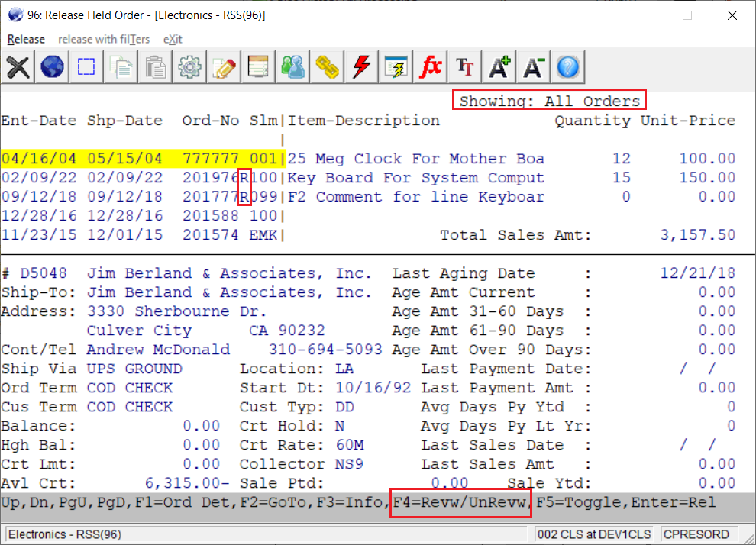The height and width of the screenshot is (545, 756).
Task: Click the 'Enter=Rel' function key hint
Action: coord(674,502)
